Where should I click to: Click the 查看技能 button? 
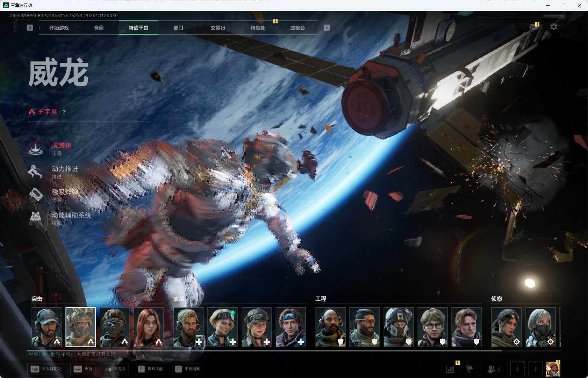click(x=151, y=369)
